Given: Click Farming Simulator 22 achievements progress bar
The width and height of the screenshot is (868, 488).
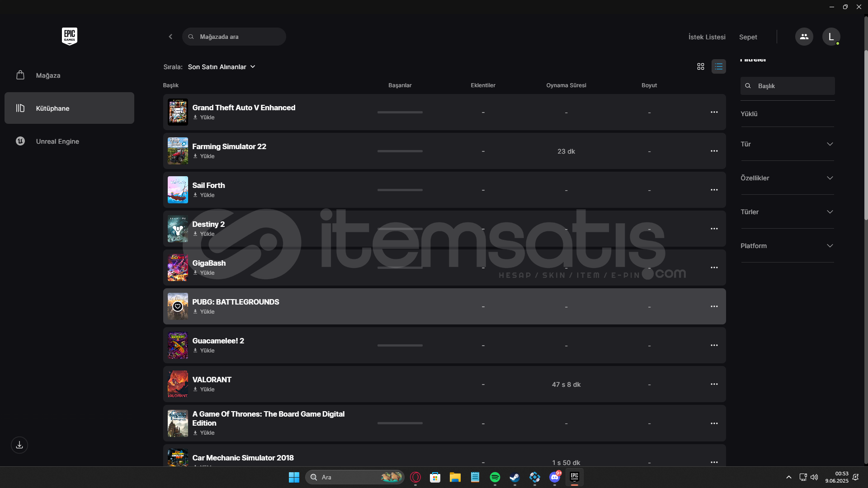Looking at the screenshot, I should [400, 151].
